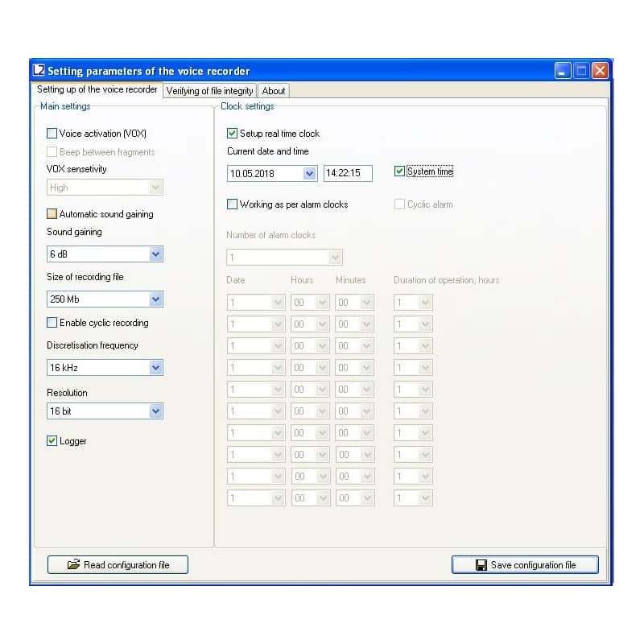Click the current time field 14:22:15
The image size is (644, 644).
pos(348,173)
